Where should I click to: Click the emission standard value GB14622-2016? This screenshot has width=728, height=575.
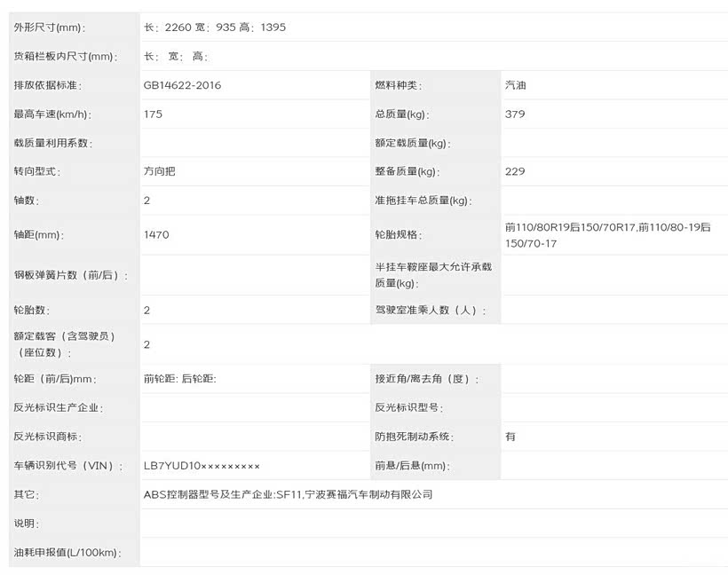coord(182,85)
